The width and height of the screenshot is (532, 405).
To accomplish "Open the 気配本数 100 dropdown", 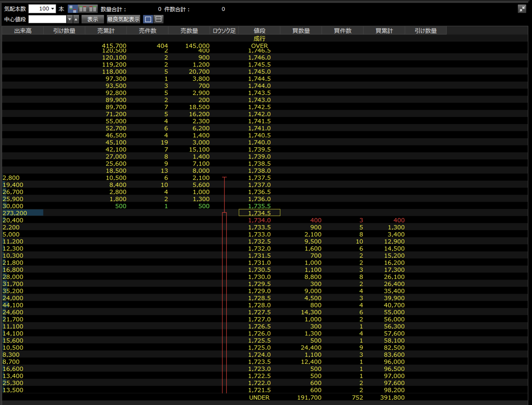I will click(52, 9).
